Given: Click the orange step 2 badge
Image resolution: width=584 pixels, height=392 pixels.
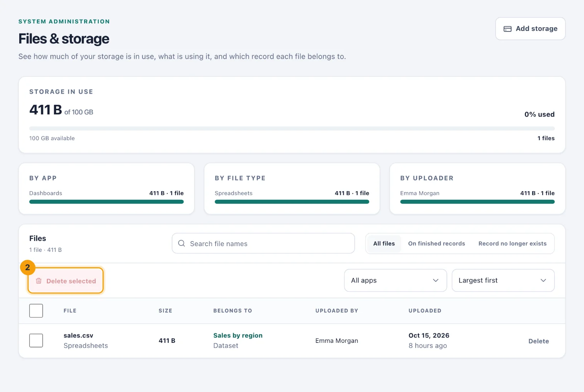Looking at the screenshot, I should [x=28, y=268].
